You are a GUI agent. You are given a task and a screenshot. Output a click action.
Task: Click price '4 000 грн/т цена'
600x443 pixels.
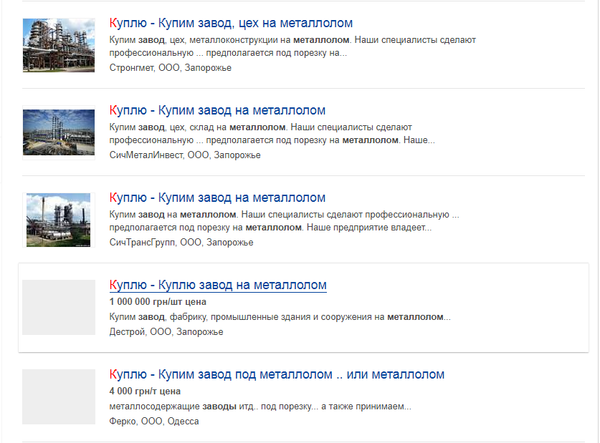point(145,391)
